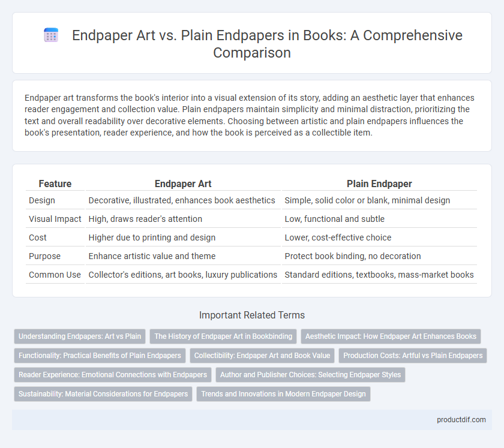
Task: Click the productdif.com footer link
Action: [x=461, y=420]
